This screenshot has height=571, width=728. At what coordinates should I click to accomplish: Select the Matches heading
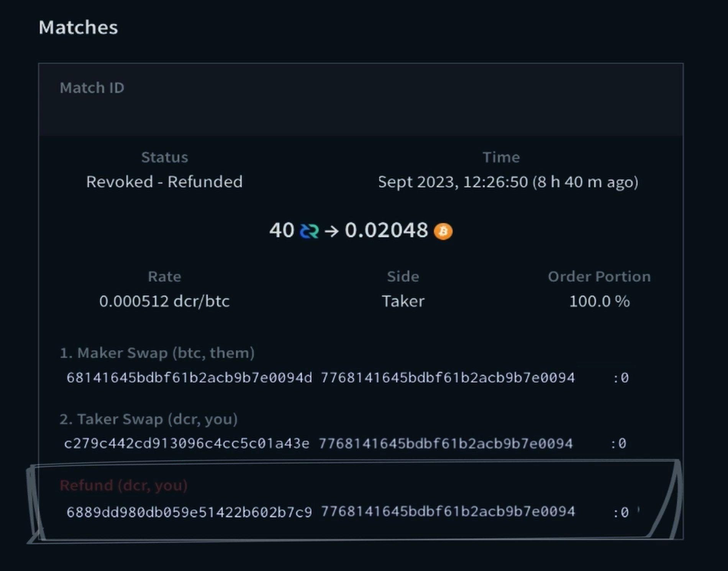pyautogui.click(x=78, y=27)
